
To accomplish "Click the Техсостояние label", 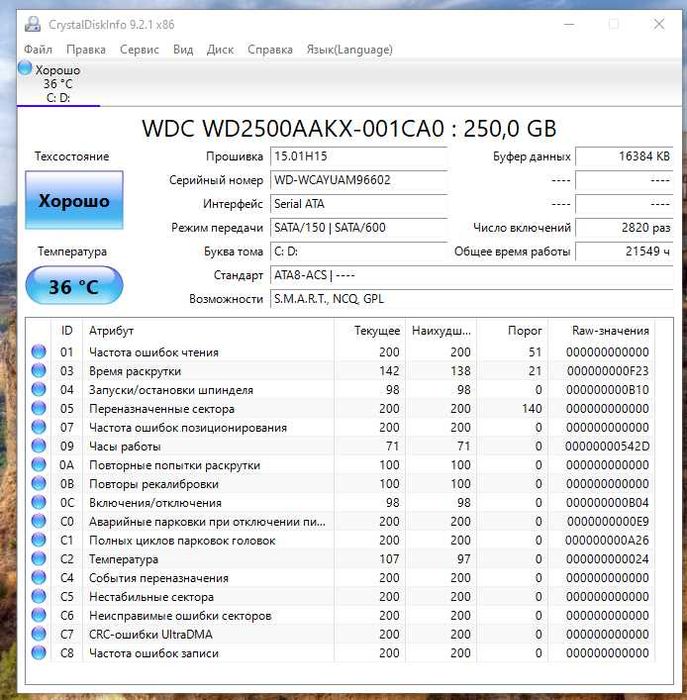I will [72, 156].
